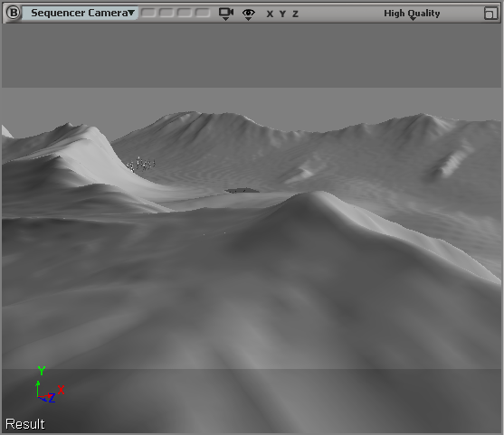Open the Sequencer Camera views dropdown
This screenshot has height=435, width=504.
80,13
